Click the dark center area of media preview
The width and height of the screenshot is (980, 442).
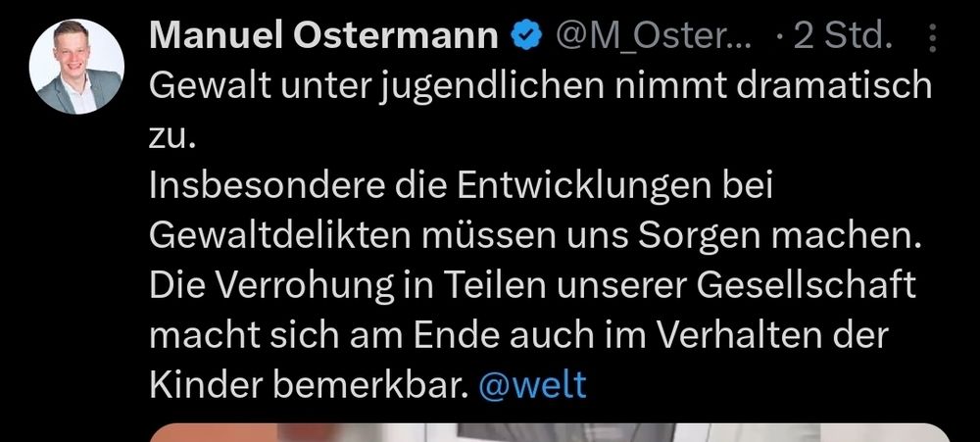coord(565,432)
